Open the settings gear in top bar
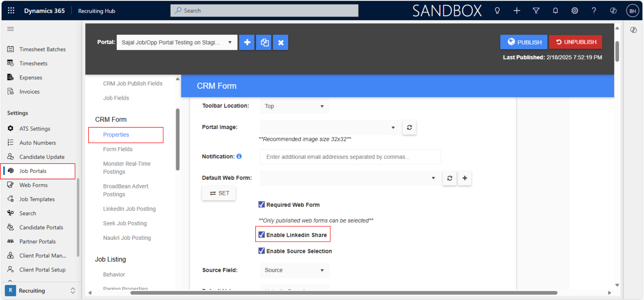The width and height of the screenshot is (644, 300). [575, 11]
